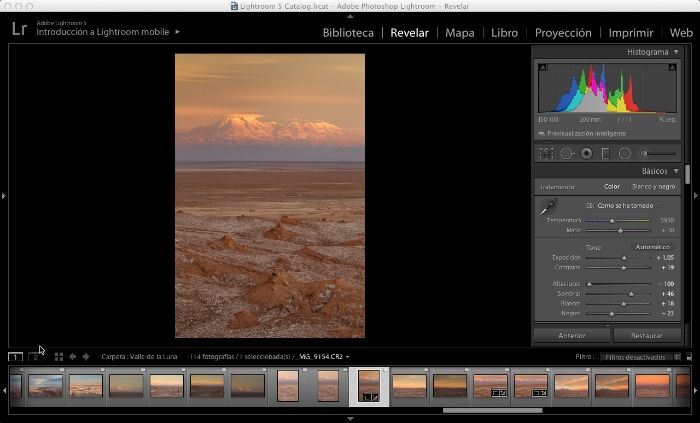
Task: Click the Lr logo identity plate
Action: pos(19,29)
